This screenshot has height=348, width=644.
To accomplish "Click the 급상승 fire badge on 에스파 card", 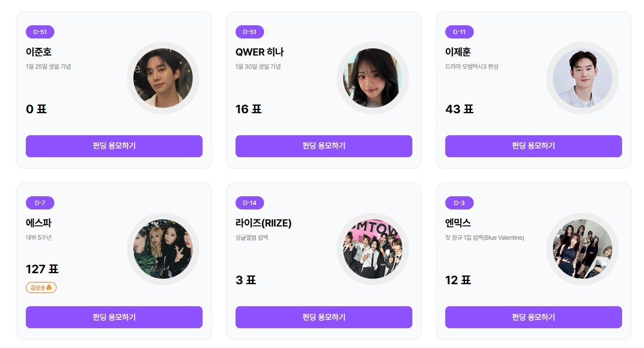I will (x=41, y=288).
